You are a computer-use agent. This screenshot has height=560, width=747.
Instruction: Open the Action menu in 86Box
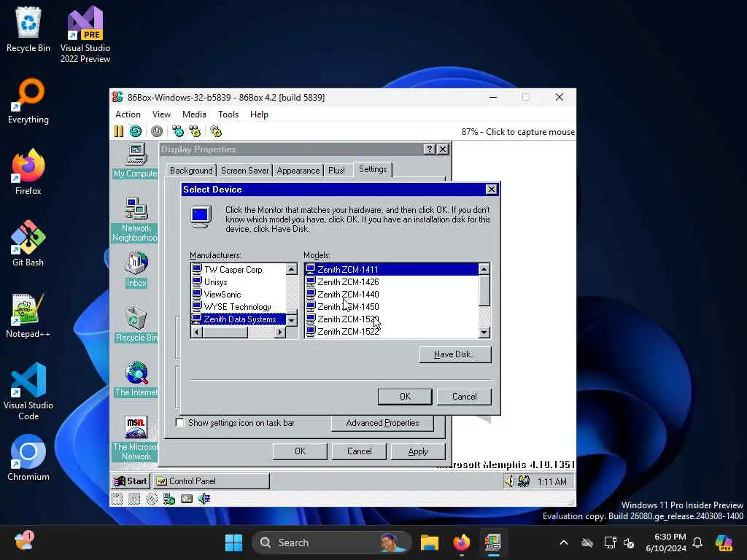click(128, 114)
